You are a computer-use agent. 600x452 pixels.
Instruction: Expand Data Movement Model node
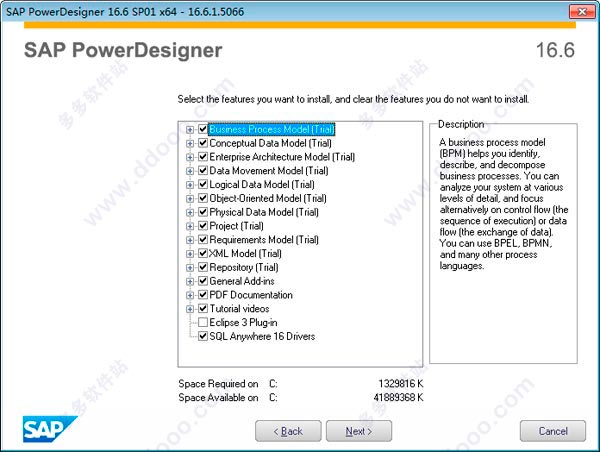click(189, 171)
